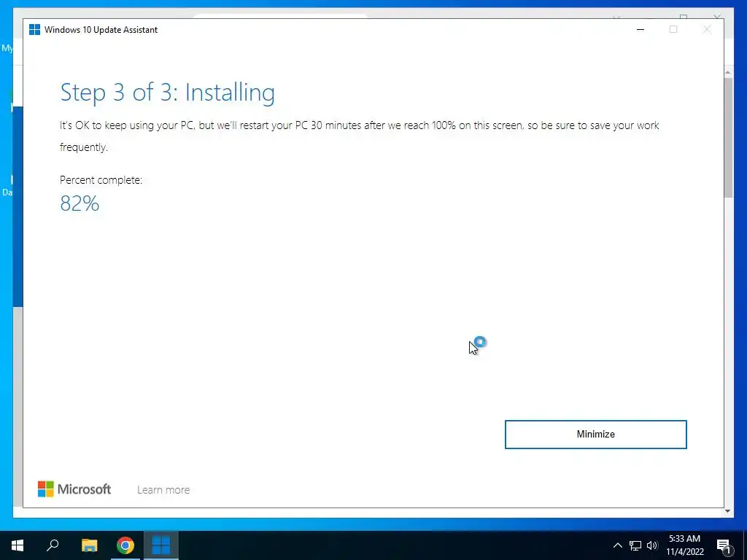Click the background window's vertical scrollbar thumb
Image resolution: width=747 pixels, height=560 pixels.
pos(728,138)
